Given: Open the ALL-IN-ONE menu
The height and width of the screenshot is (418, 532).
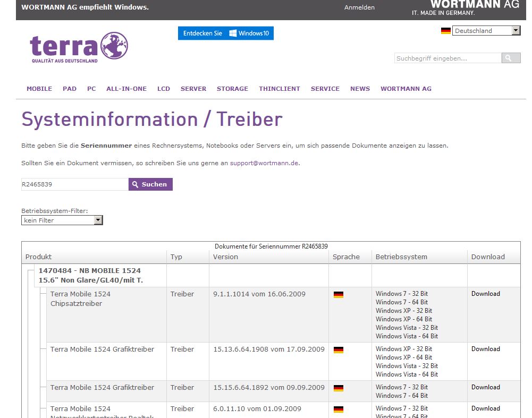Looking at the screenshot, I should [126, 89].
